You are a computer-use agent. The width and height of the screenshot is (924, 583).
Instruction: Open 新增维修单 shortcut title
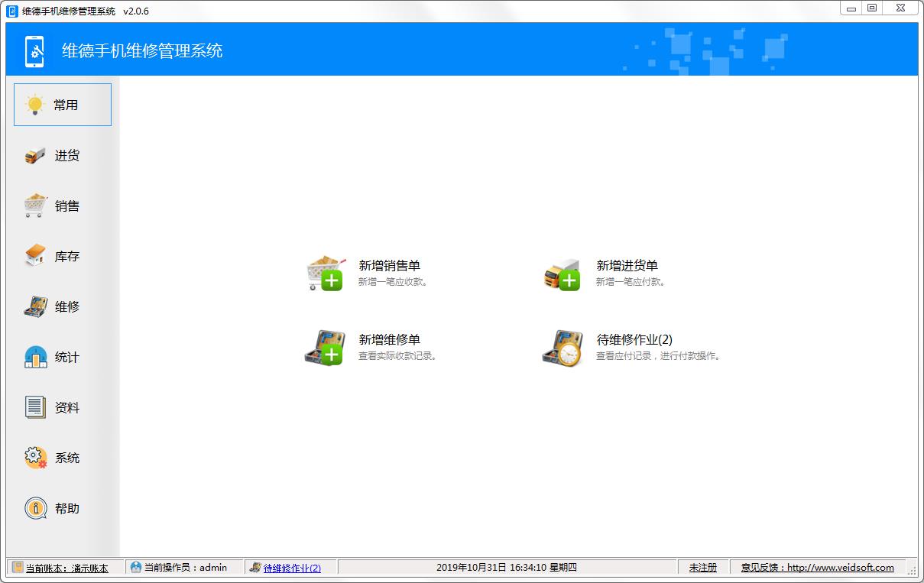click(x=390, y=340)
